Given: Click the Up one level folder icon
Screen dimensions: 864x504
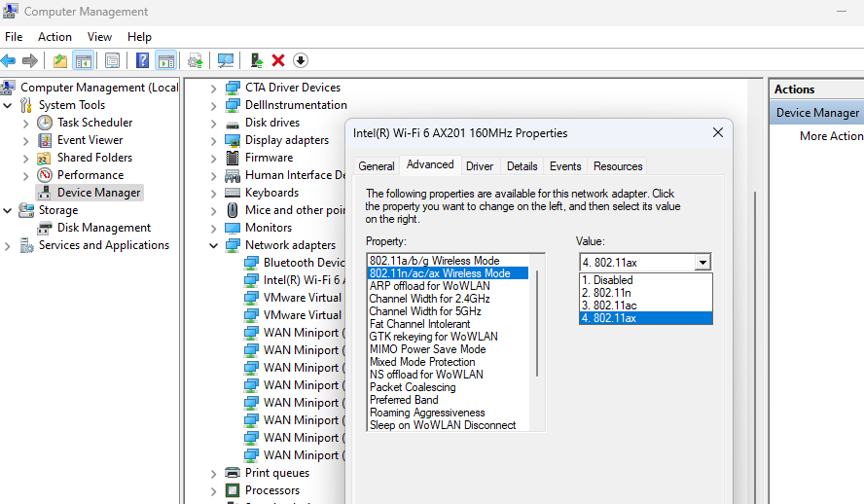Looking at the screenshot, I should (60, 60).
